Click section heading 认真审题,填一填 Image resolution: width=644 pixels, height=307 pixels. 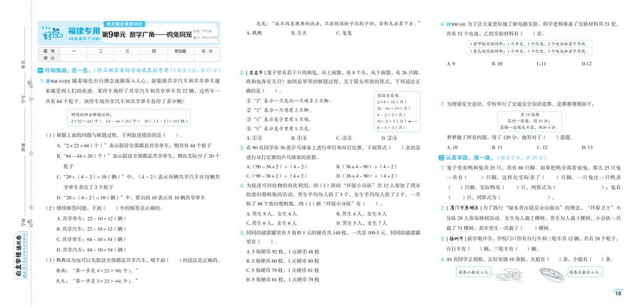point(464,157)
